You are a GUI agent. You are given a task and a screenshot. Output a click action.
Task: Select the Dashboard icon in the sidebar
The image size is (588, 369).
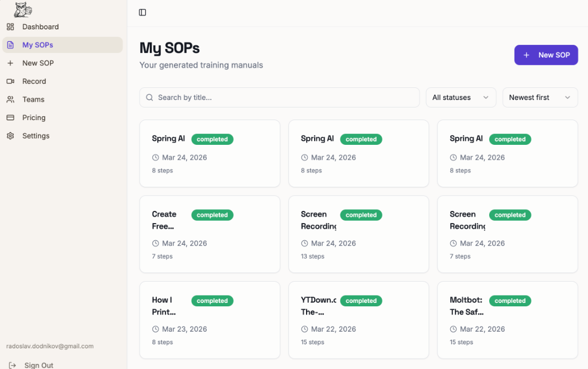tap(10, 26)
